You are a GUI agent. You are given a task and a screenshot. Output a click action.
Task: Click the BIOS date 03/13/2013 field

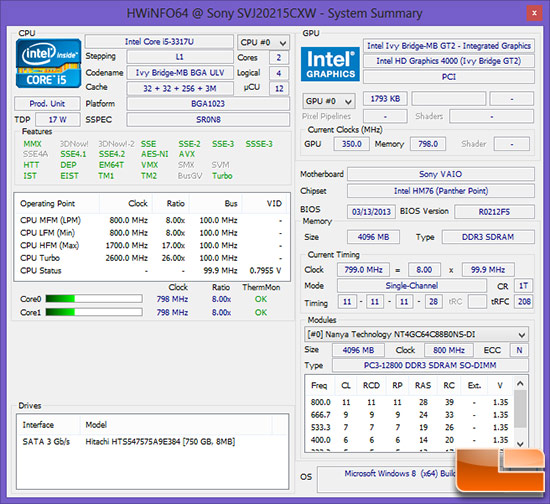(371, 212)
